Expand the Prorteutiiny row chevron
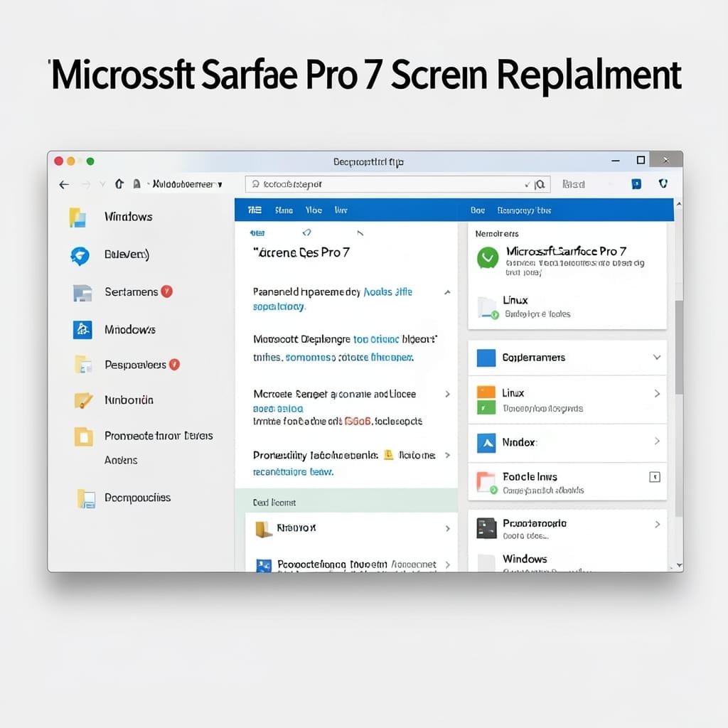Image resolution: width=728 pixels, height=728 pixels. click(448, 455)
